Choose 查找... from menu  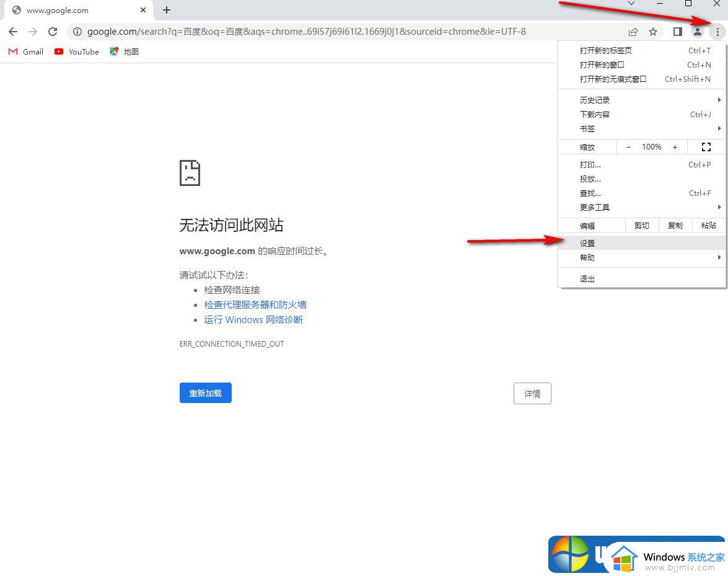(x=642, y=193)
